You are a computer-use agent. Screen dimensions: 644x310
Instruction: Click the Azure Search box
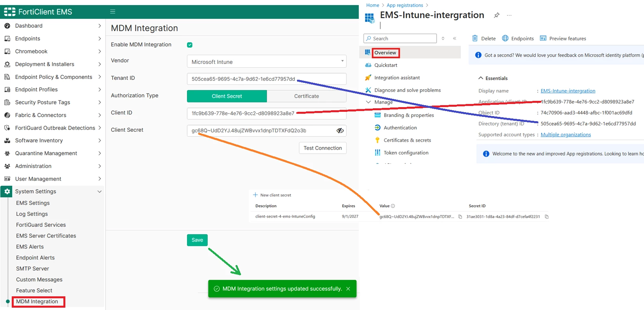tap(400, 38)
